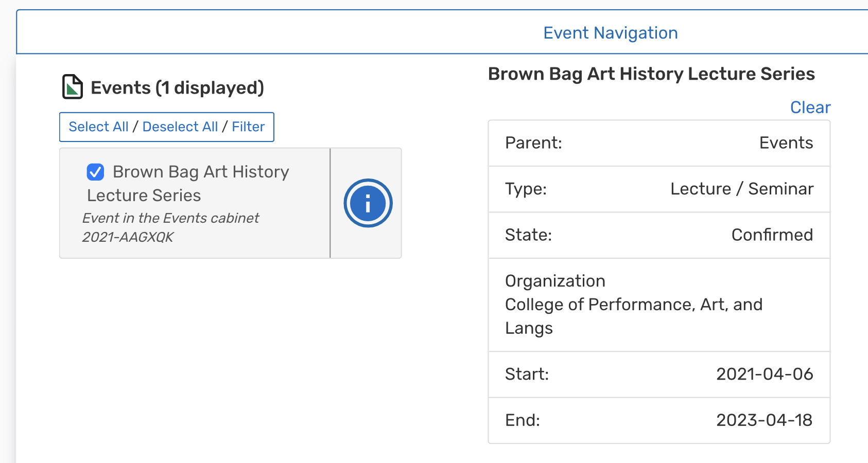Image resolution: width=868 pixels, height=463 pixels.
Task: Click the bold event title heading
Action: 651,74
